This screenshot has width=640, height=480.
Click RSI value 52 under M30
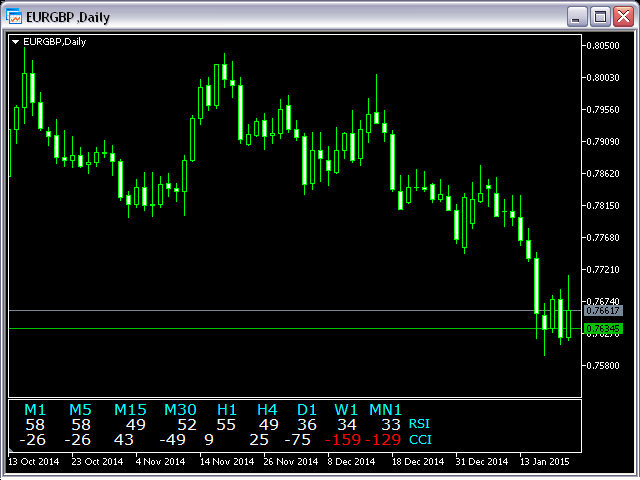pos(187,425)
